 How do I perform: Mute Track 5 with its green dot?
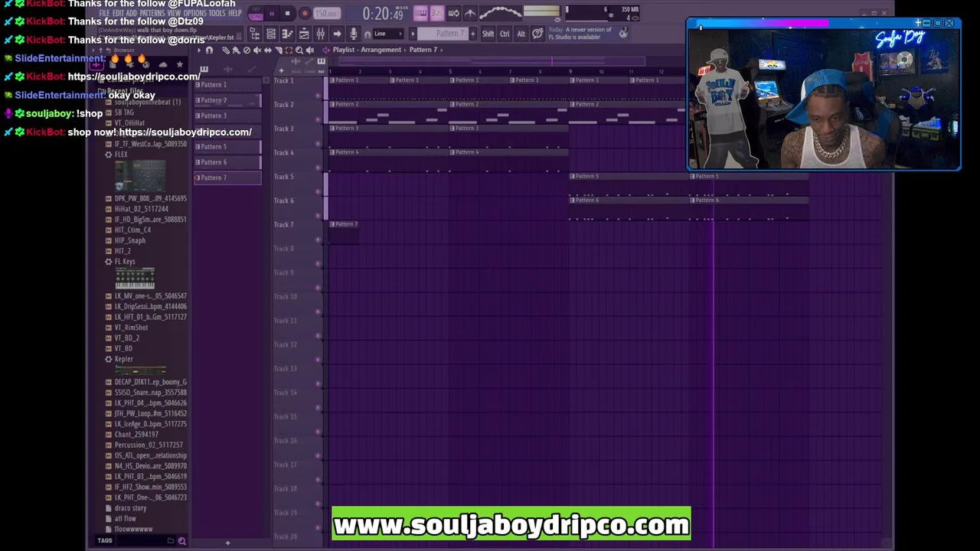(318, 191)
